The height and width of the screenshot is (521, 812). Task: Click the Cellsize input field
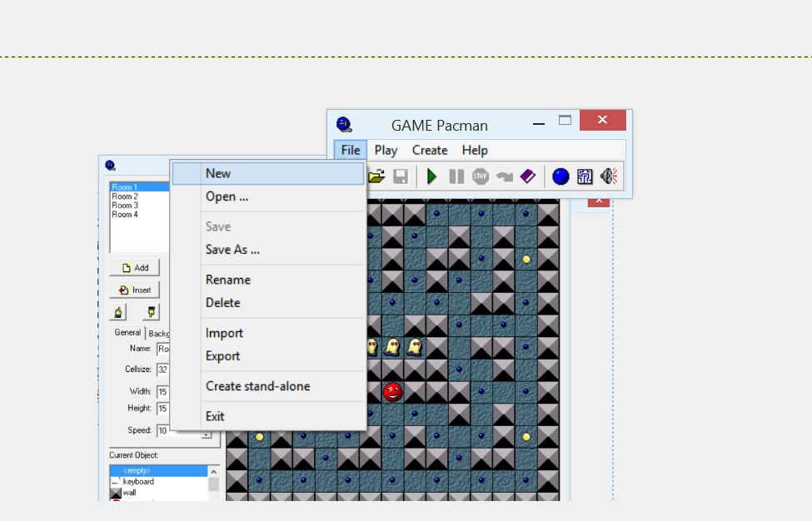(163, 370)
